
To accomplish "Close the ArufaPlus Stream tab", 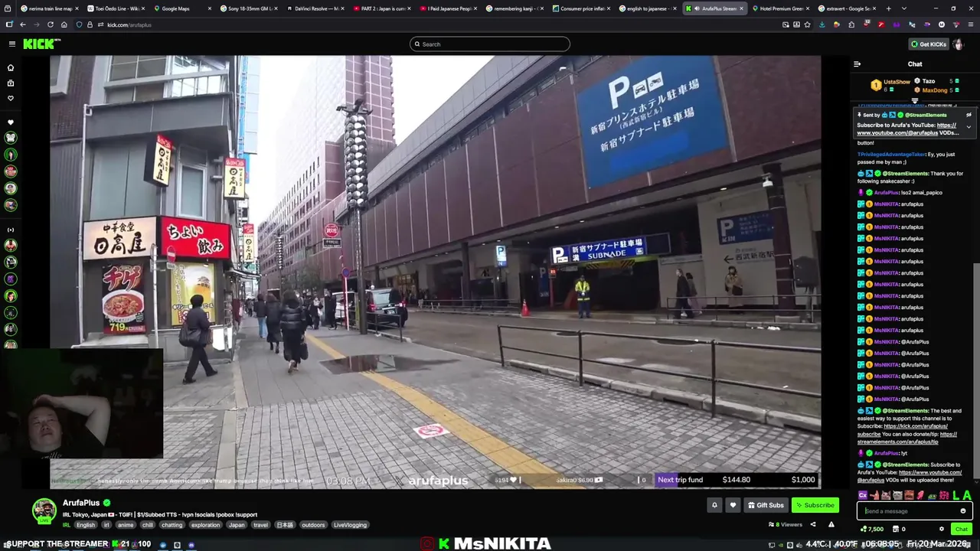I will pos(743,8).
